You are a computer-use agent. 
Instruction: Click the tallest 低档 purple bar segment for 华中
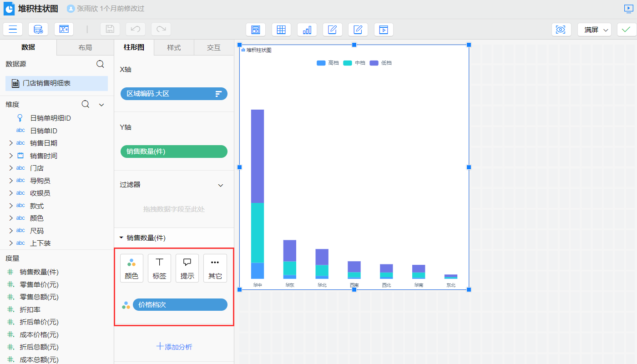[258, 156]
